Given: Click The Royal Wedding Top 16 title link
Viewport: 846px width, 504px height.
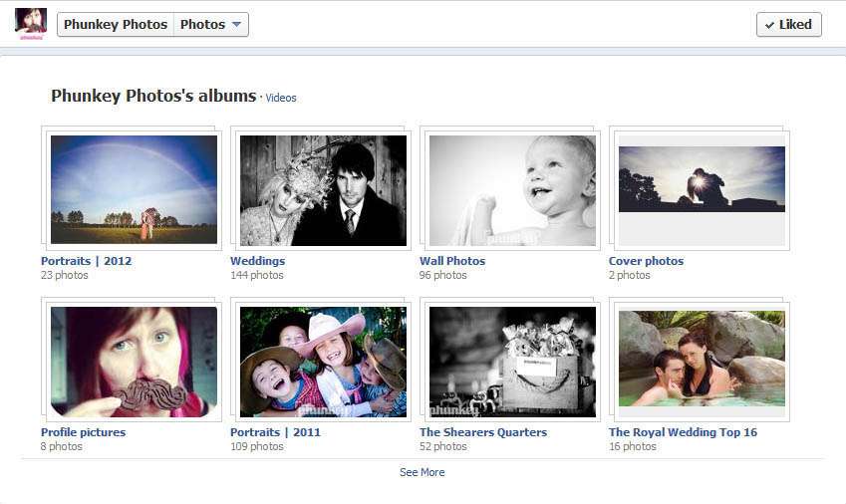Looking at the screenshot, I should coord(683,432).
